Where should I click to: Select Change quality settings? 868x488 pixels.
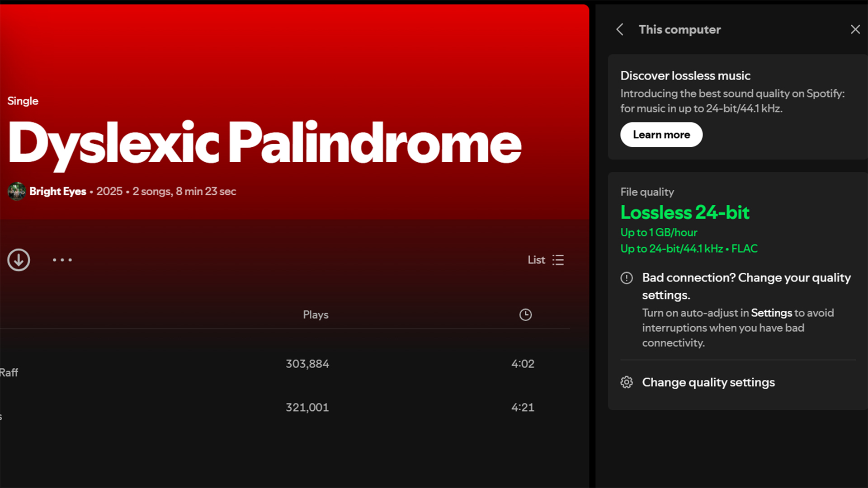708,382
